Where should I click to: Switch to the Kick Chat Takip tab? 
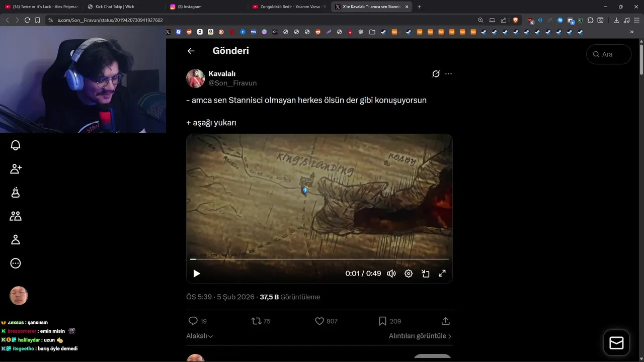[x=124, y=7]
